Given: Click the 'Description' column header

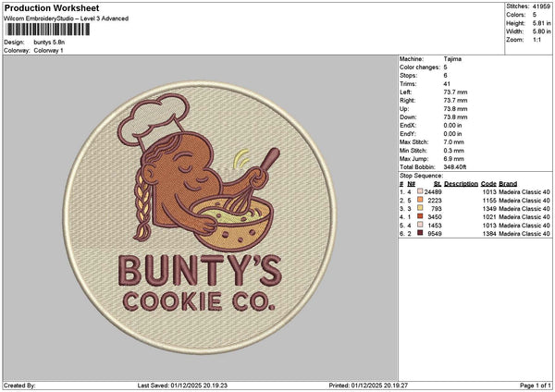Looking at the screenshot, I should pyautogui.click(x=462, y=184).
